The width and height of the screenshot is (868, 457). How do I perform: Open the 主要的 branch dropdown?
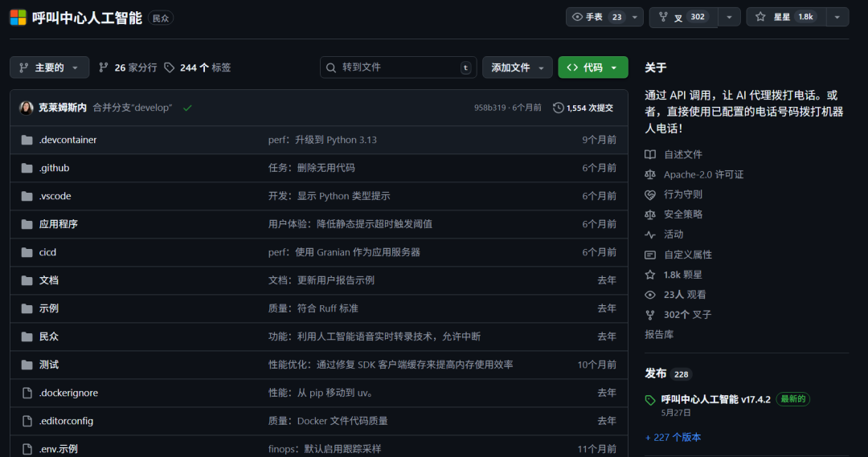pyautogui.click(x=49, y=67)
